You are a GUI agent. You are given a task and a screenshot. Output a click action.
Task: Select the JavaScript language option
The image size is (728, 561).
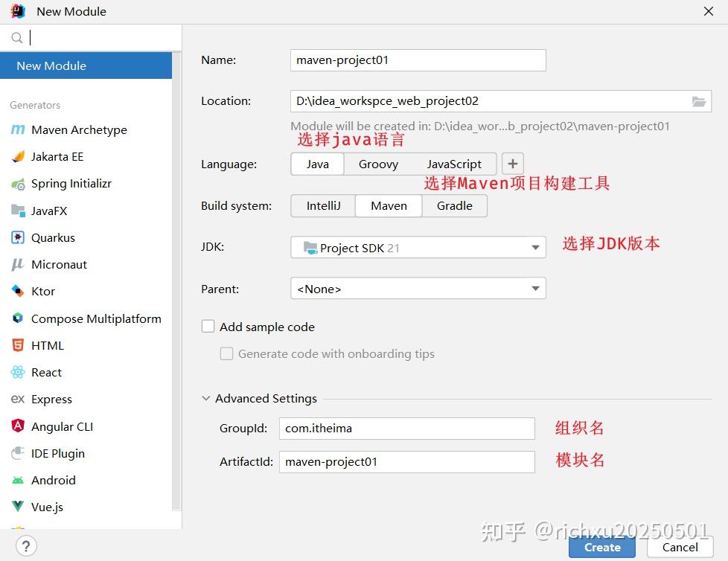point(455,164)
